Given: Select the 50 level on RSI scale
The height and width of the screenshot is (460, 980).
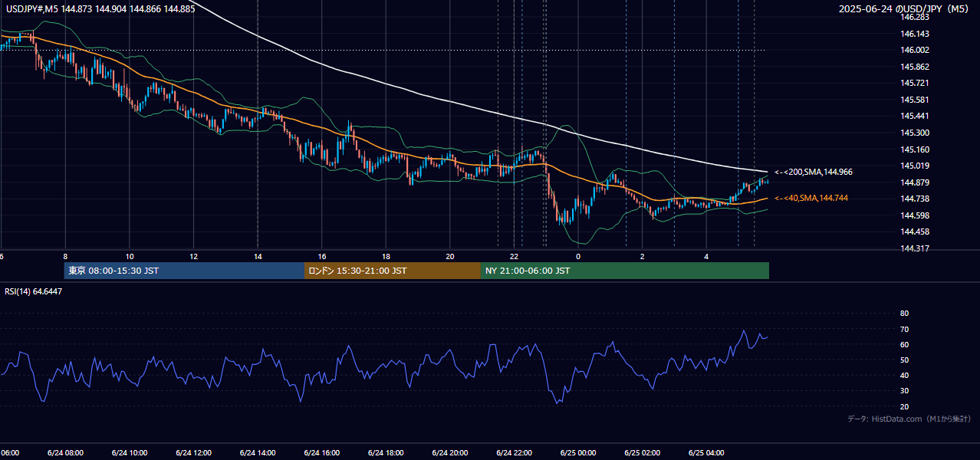Looking at the screenshot, I should tap(904, 360).
